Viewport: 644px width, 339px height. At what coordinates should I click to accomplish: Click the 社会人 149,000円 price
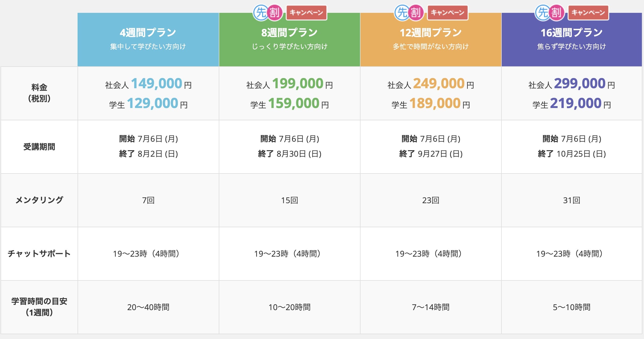148,84
